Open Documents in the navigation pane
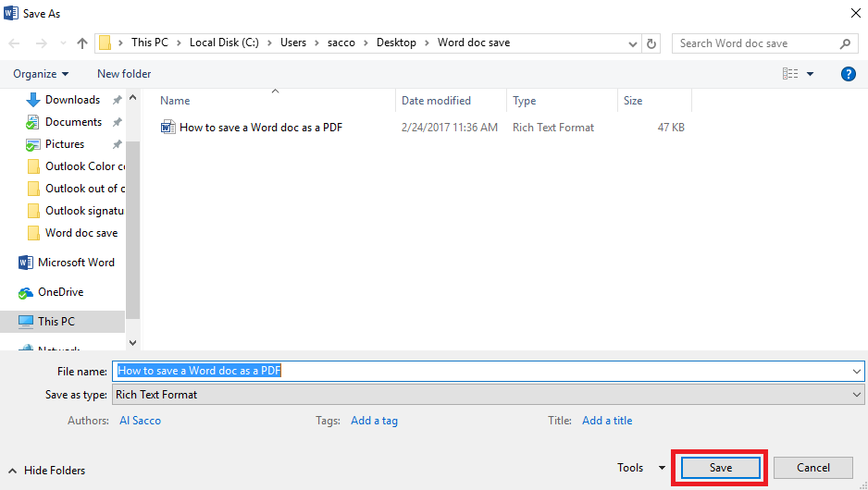868x490 pixels. [x=74, y=122]
